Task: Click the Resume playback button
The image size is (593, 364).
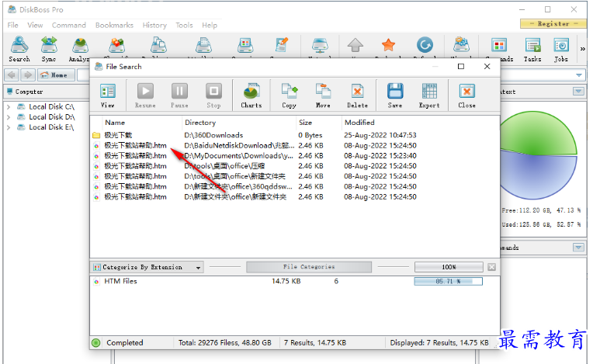Action: click(x=145, y=95)
